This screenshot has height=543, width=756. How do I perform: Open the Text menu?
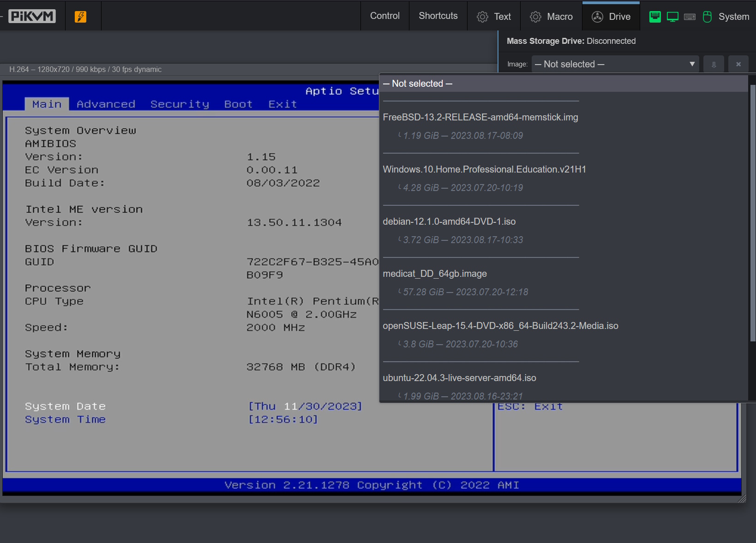[493, 17]
